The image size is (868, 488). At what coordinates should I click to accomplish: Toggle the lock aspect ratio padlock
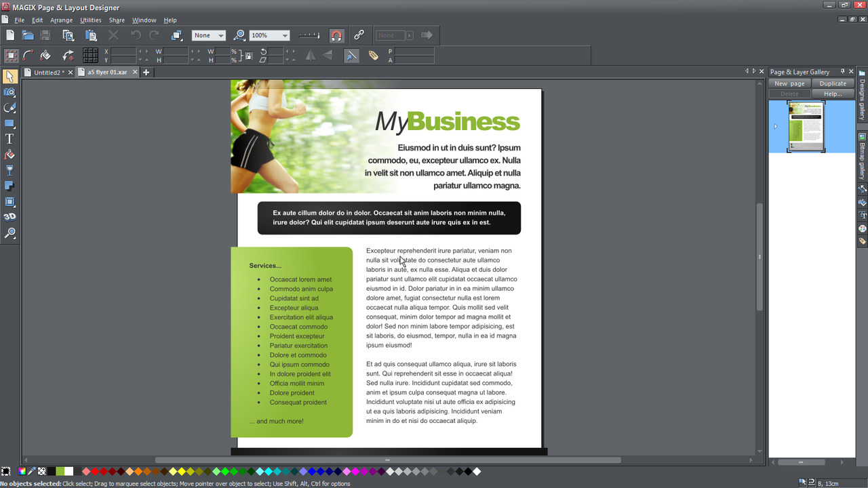[248, 56]
